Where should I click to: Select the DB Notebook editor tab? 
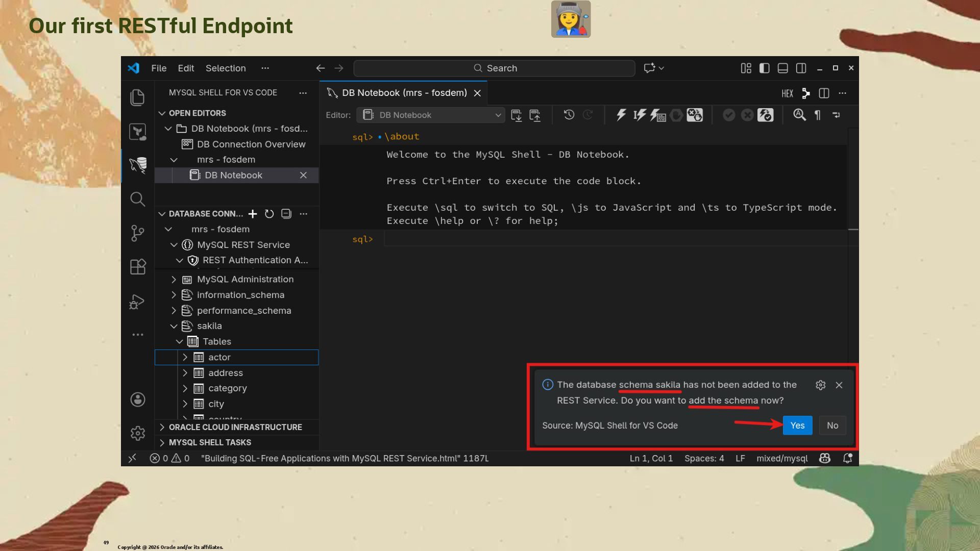point(404,93)
